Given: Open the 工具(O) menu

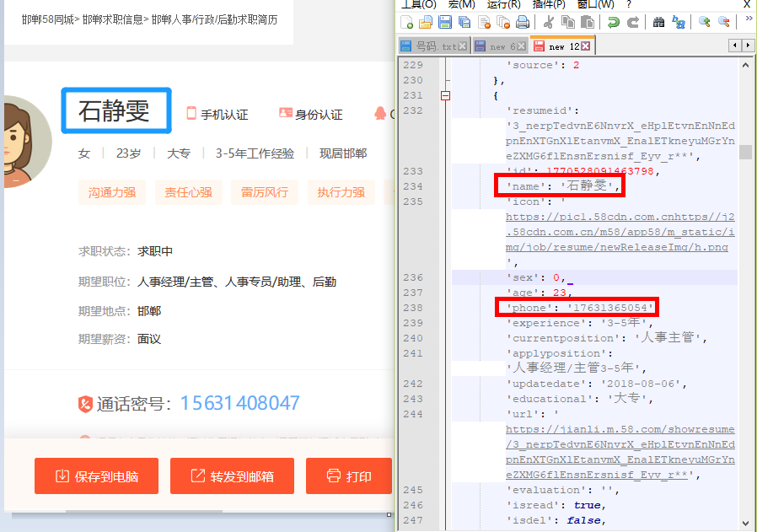Looking at the screenshot, I should [x=419, y=4].
